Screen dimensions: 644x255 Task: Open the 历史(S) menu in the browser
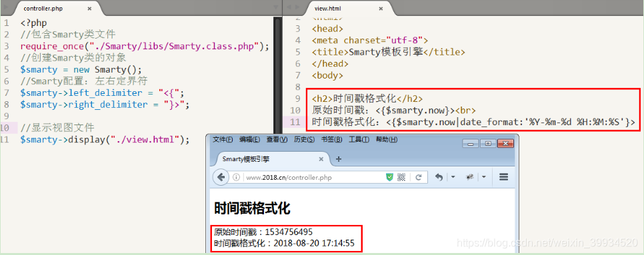pyautogui.click(x=305, y=139)
